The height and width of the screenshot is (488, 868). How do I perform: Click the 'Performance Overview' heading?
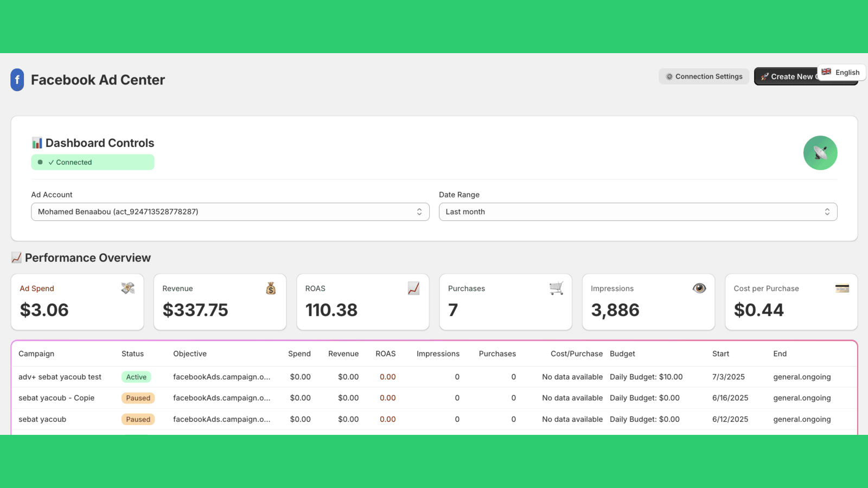click(x=88, y=258)
